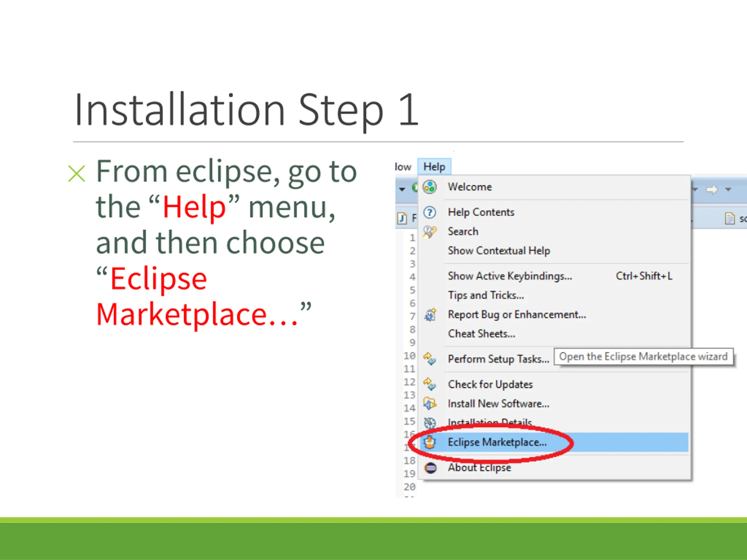Click the Eclipse Marketplace icon

point(430,442)
